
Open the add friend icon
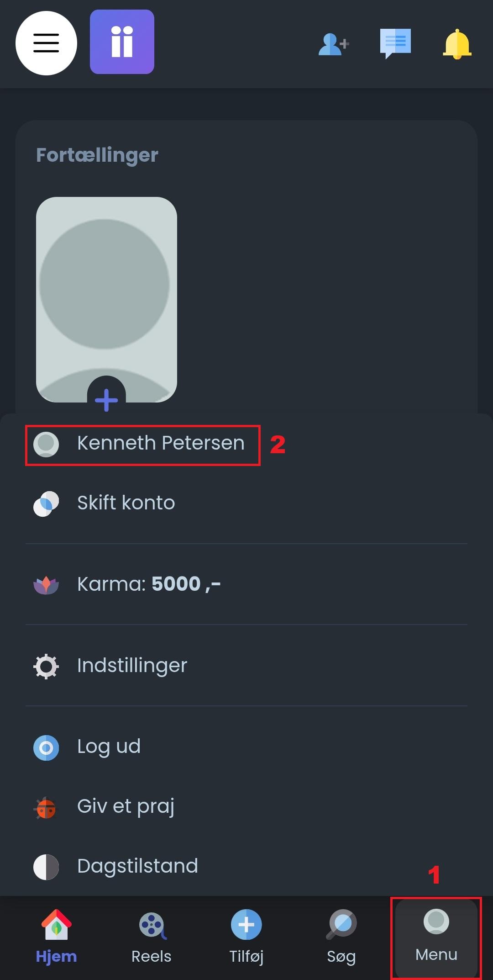pyautogui.click(x=334, y=44)
